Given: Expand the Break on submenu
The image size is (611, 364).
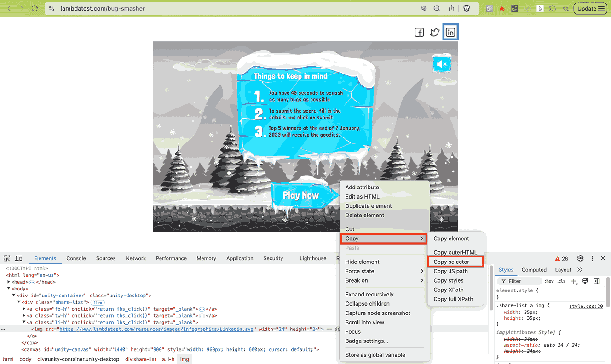Looking at the screenshot, I should coord(384,280).
